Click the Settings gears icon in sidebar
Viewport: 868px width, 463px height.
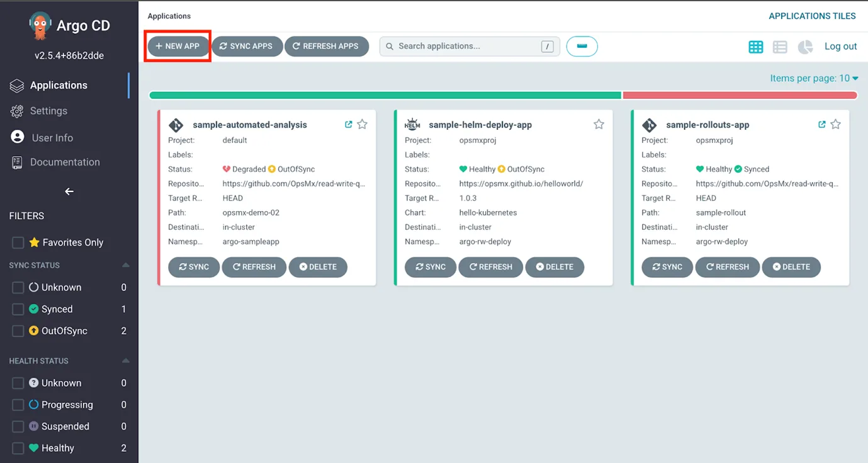click(x=17, y=111)
